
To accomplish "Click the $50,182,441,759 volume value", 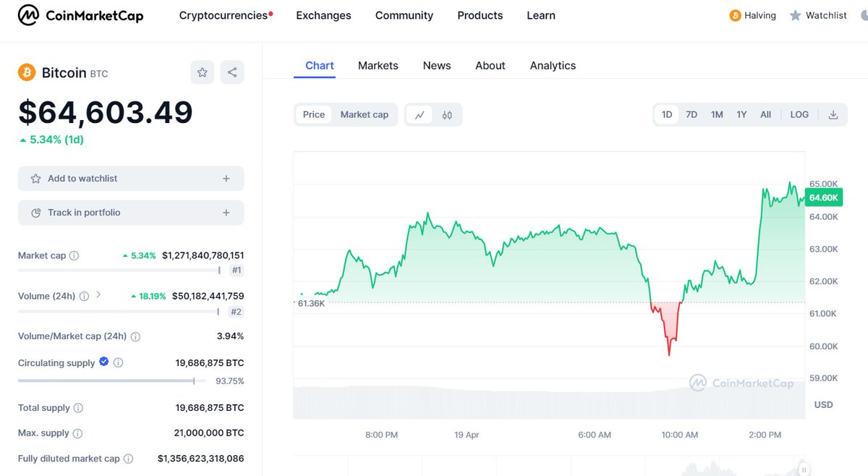I will [x=208, y=296].
